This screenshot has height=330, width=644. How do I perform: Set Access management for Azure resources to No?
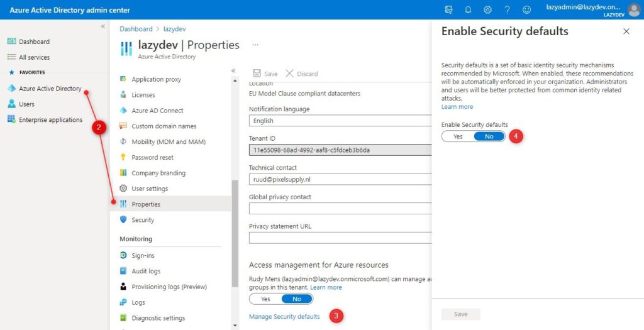297,299
